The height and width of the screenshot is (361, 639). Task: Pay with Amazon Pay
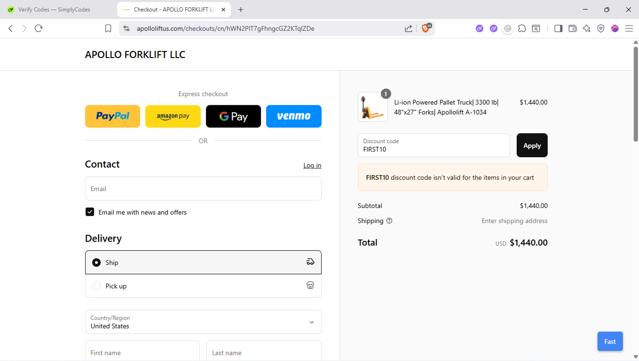click(x=173, y=116)
